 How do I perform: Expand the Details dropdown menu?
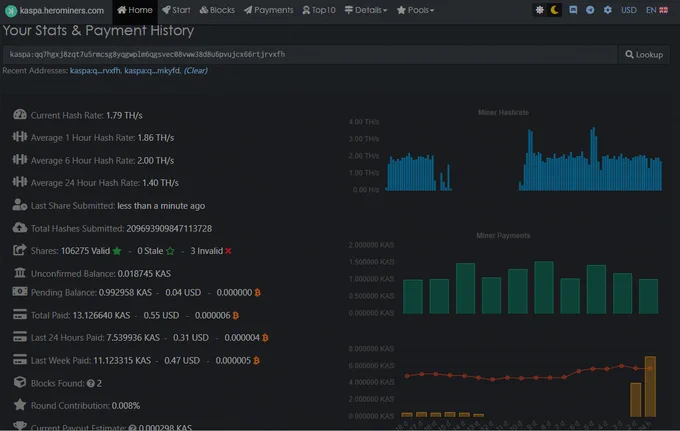[x=366, y=10]
